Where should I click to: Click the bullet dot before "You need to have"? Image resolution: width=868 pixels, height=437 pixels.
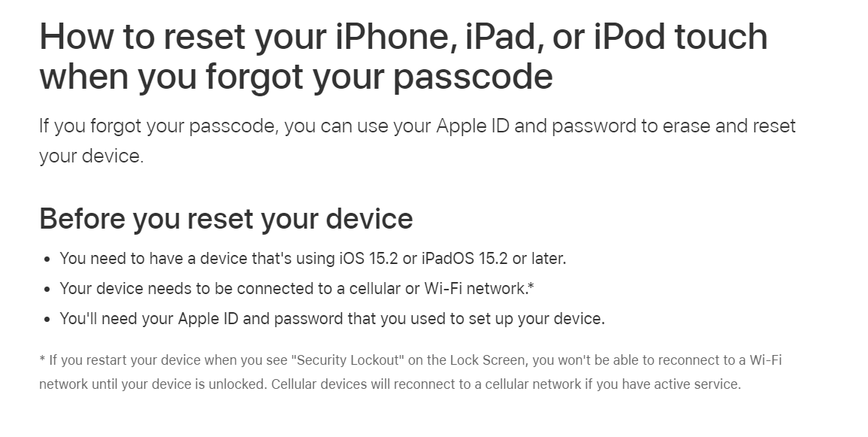pos(47,259)
